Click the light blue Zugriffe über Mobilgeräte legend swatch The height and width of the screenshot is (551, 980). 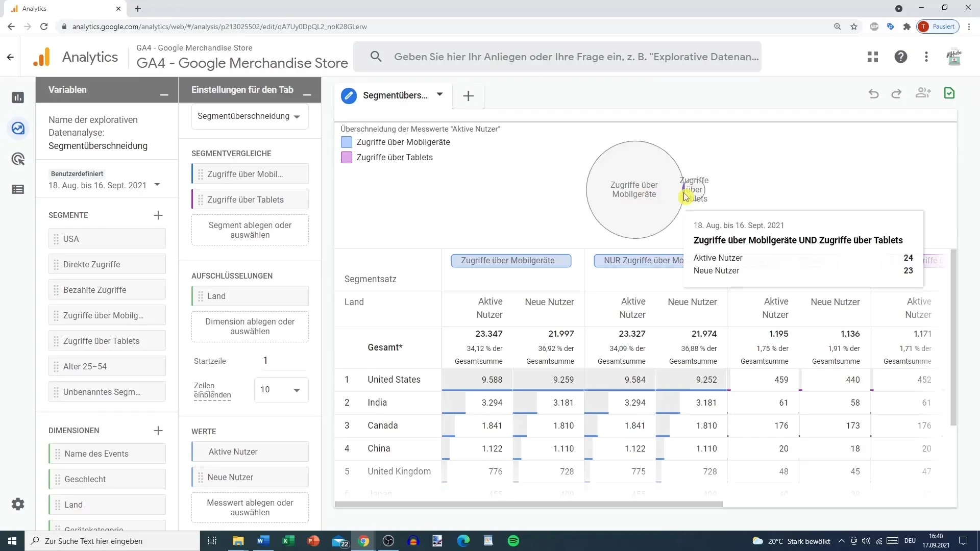(x=347, y=142)
